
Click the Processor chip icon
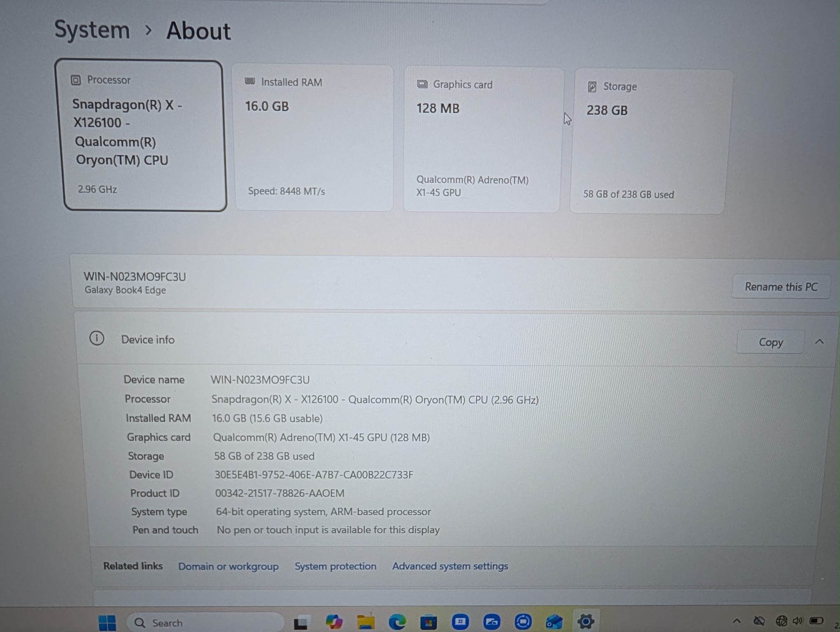click(76, 80)
